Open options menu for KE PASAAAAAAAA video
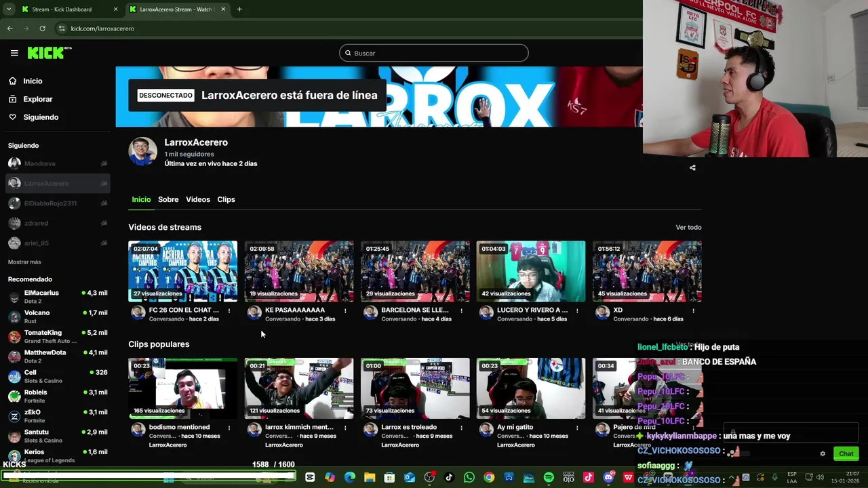Screen dimensions: 868x488 pyautogui.click(x=345, y=311)
